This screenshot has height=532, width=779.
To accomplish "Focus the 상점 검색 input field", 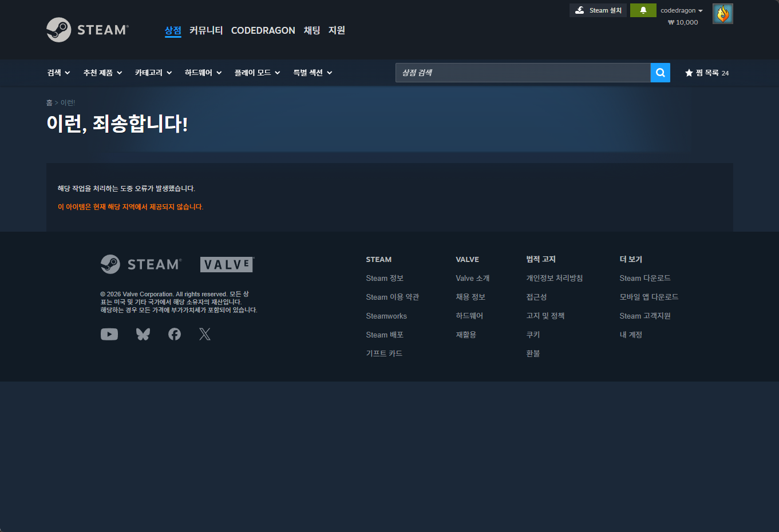I will 523,73.
